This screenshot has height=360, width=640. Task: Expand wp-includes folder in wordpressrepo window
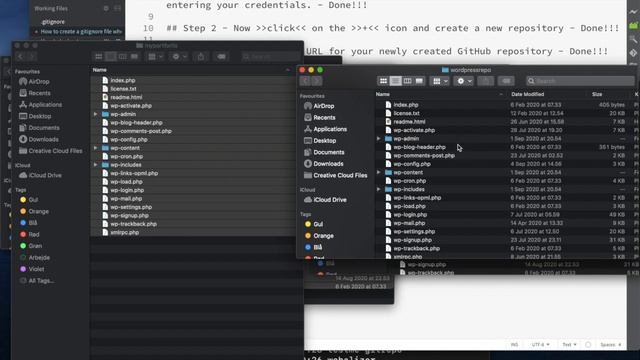tap(378, 189)
